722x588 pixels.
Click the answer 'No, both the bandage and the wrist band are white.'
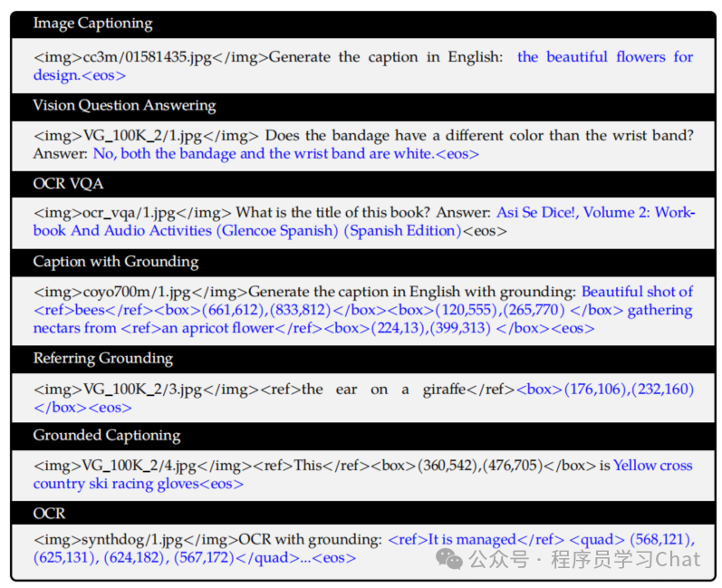tap(264, 154)
